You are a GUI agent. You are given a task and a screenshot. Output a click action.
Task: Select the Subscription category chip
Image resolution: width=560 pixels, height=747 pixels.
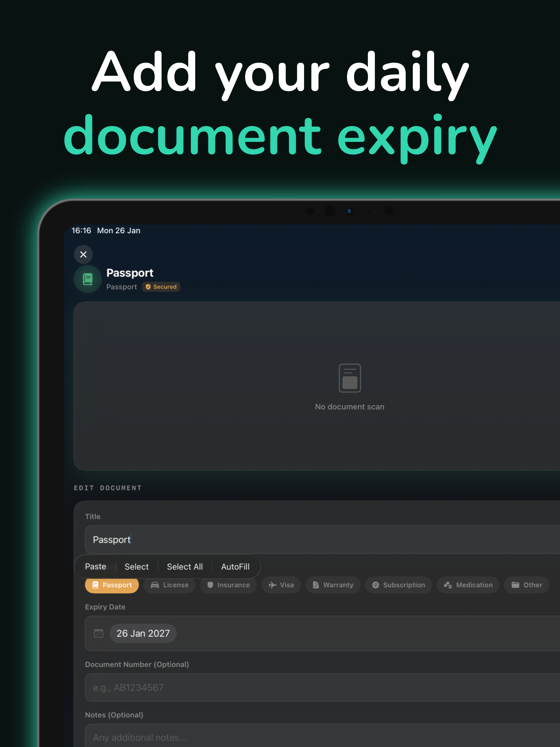(398, 585)
